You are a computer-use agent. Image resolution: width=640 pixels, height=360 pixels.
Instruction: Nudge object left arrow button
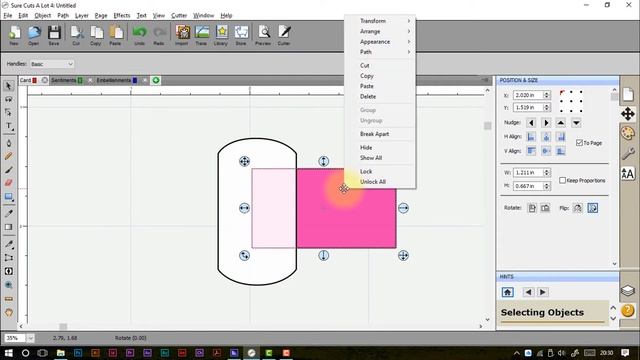531,122
